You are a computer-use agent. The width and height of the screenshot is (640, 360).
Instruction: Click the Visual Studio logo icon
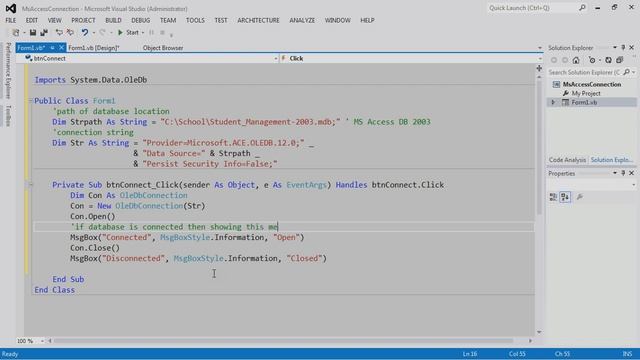[x=11, y=8]
